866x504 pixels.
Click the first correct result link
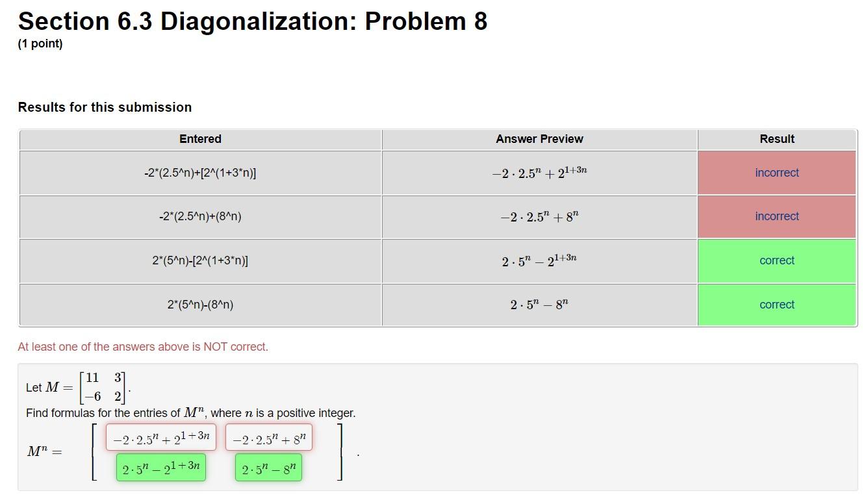point(776,260)
